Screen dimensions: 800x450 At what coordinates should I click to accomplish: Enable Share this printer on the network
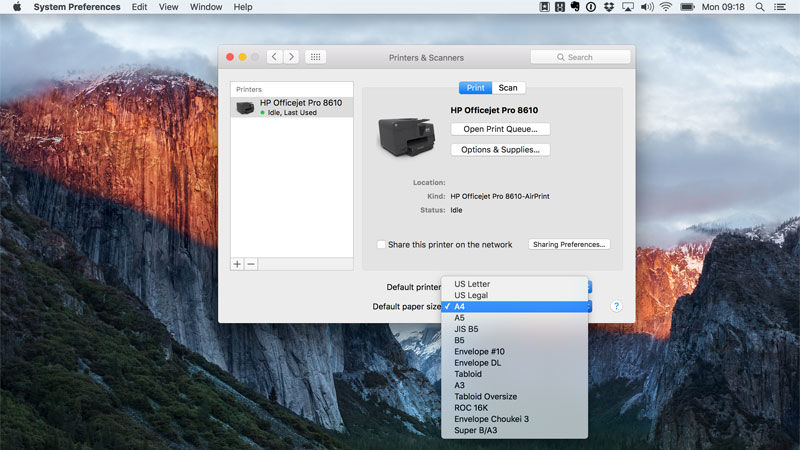click(381, 244)
